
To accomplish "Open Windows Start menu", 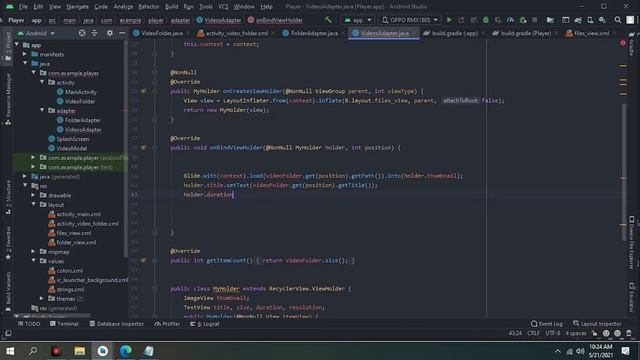I will click(x=10, y=351).
